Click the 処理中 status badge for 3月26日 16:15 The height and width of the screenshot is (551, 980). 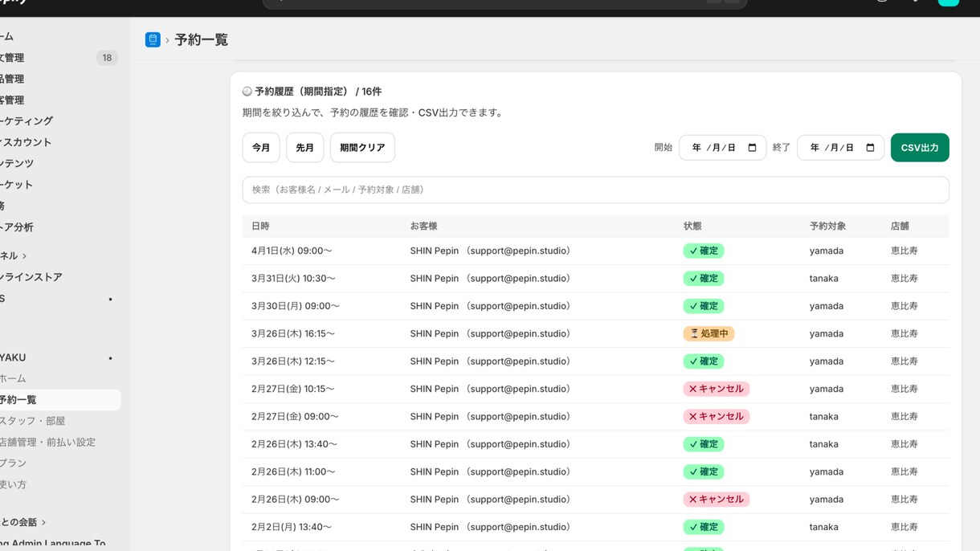(708, 333)
